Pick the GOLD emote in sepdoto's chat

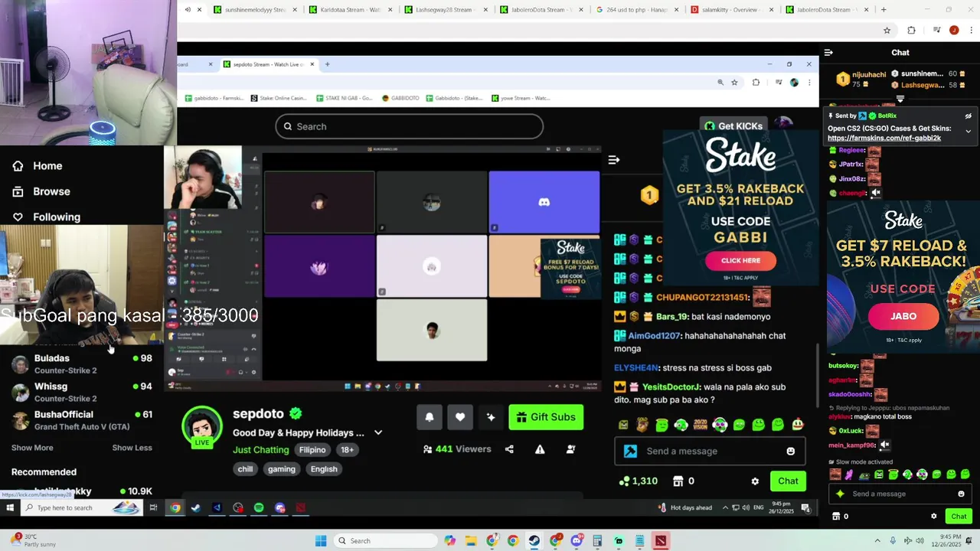(642, 425)
